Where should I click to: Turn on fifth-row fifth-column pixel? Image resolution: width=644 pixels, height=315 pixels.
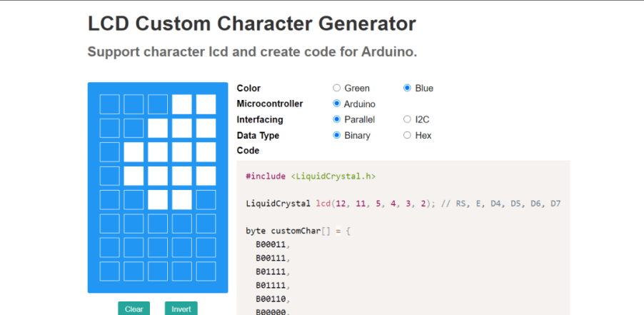tap(206, 200)
